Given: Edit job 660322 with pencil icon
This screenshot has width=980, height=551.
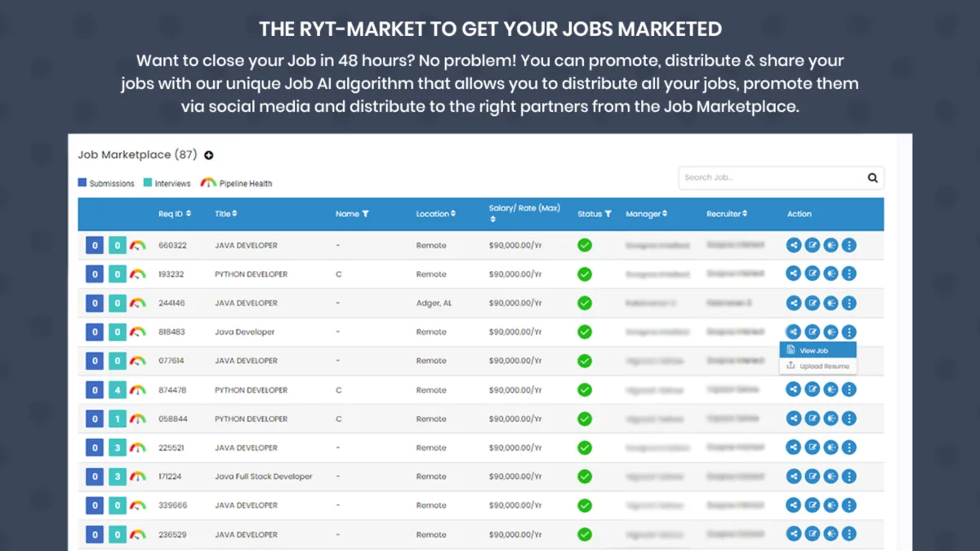Looking at the screenshot, I should (813, 245).
